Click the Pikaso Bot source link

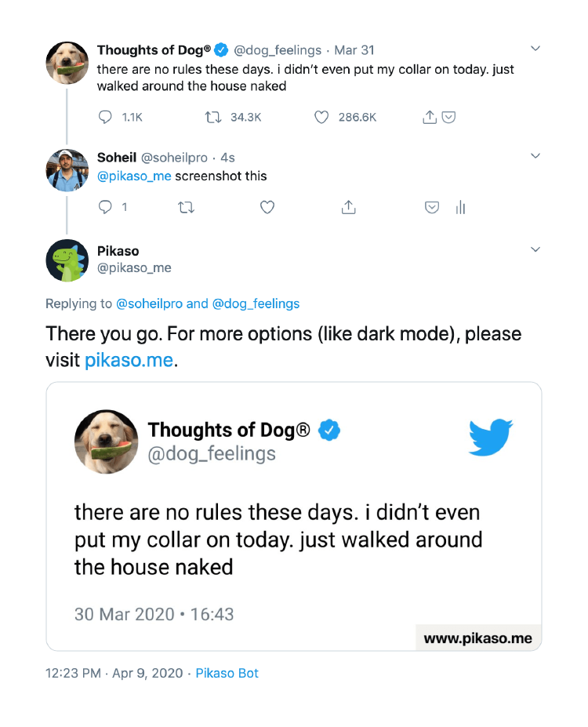(227, 673)
